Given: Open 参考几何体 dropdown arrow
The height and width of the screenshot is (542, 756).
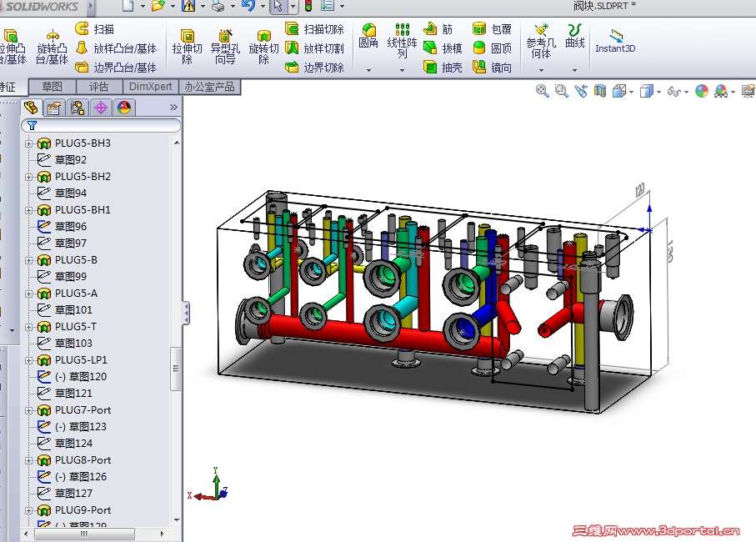Looking at the screenshot, I should pyautogui.click(x=541, y=70).
